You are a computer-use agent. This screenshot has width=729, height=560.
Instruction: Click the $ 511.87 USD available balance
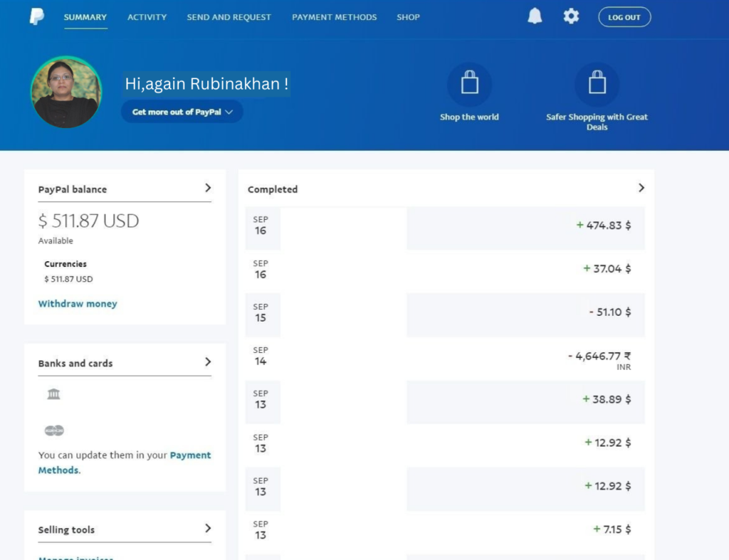coord(88,221)
